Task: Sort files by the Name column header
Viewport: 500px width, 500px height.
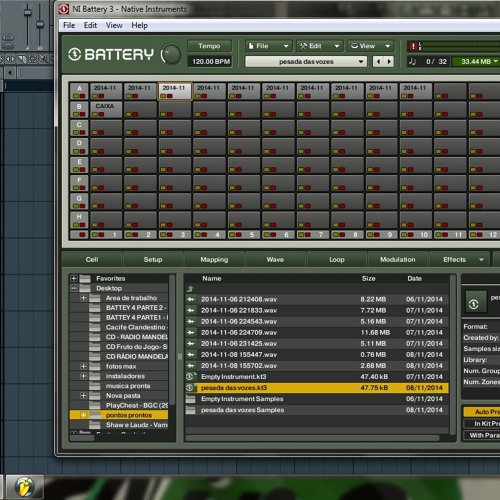Action: pos(212,278)
